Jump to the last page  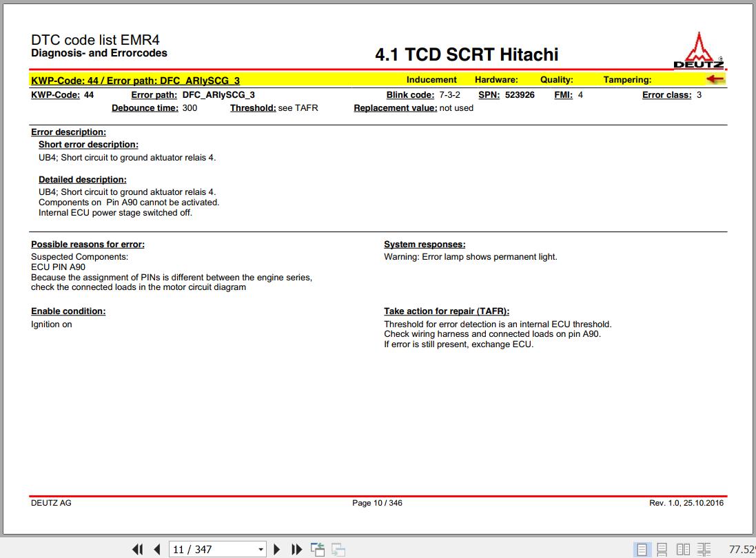click(296, 549)
